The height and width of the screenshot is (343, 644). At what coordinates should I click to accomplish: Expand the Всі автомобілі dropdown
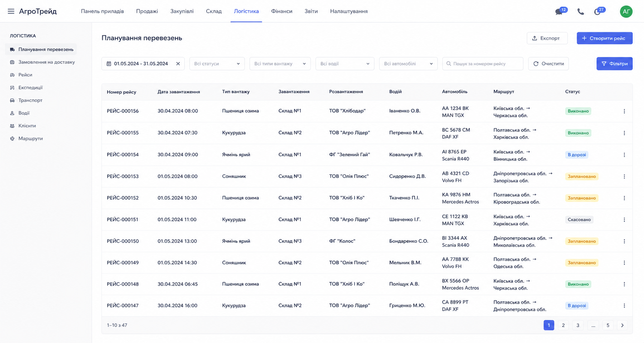pos(408,64)
